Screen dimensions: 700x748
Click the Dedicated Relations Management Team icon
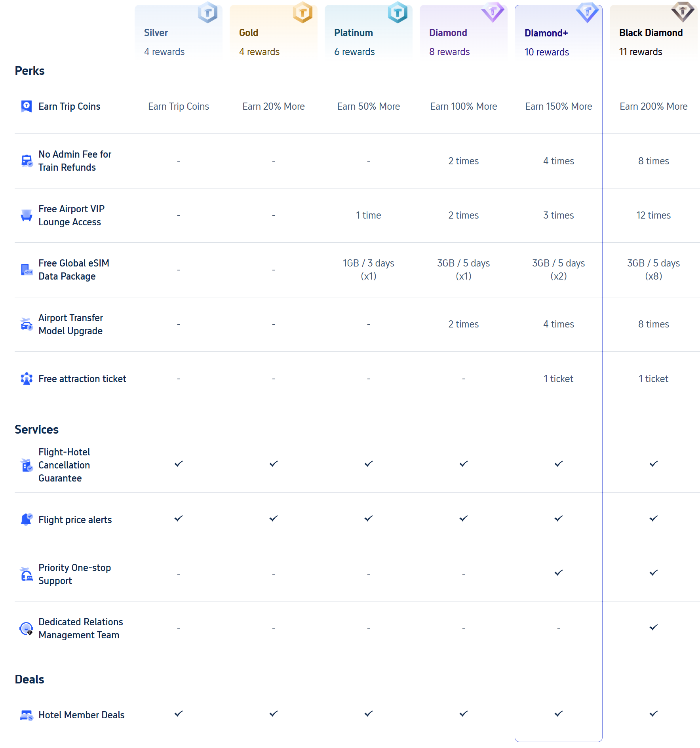click(27, 628)
